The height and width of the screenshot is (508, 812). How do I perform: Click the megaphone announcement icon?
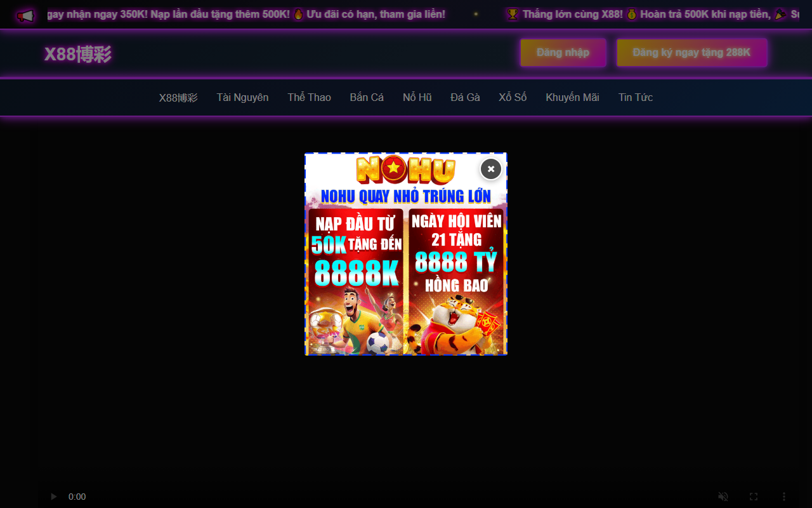click(x=25, y=15)
